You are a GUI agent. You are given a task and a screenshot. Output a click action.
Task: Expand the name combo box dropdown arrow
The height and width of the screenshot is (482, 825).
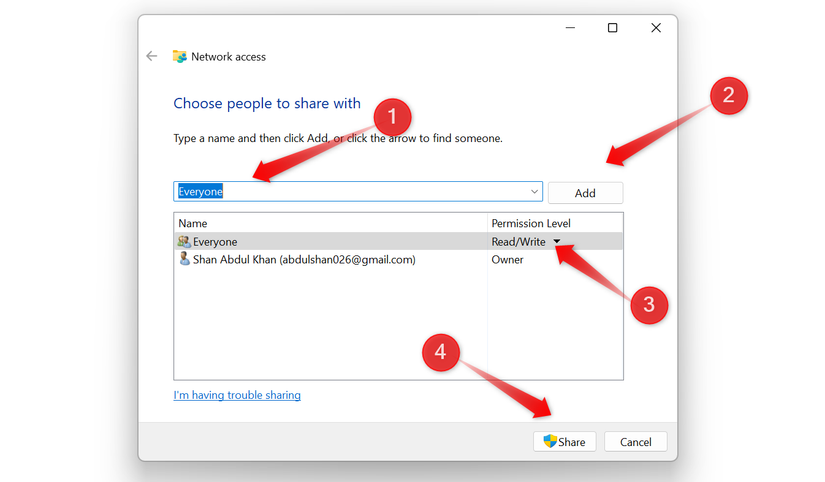tap(534, 192)
